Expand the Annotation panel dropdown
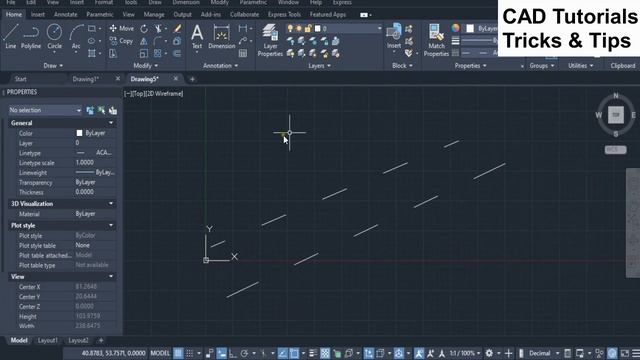Viewport: 640px width, 360px height. (x=220, y=66)
